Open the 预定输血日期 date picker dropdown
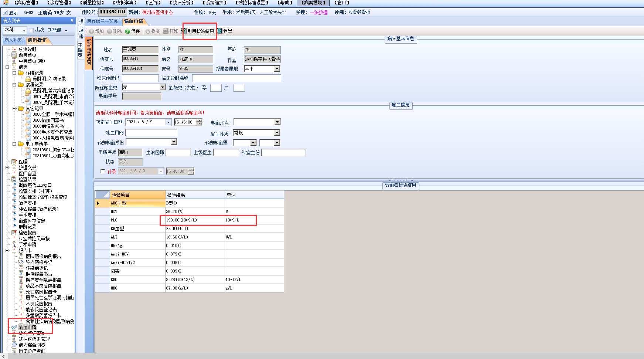 coord(168,122)
